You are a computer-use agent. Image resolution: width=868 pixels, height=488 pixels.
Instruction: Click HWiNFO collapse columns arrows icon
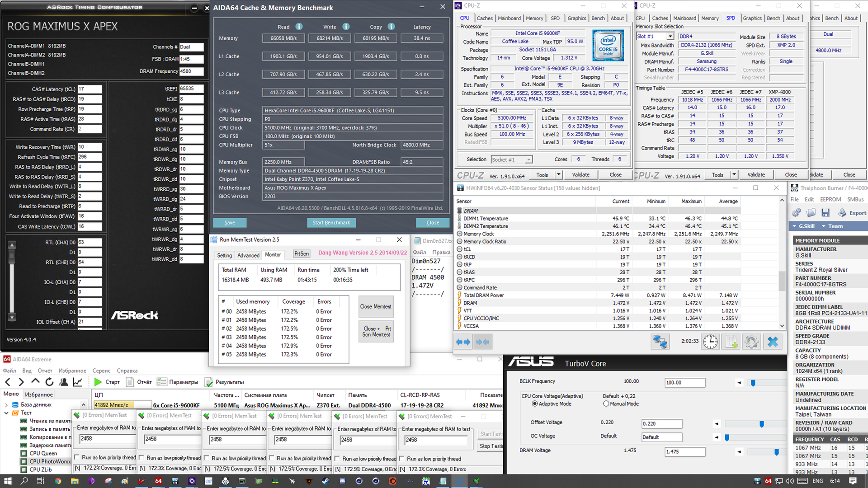[482, 342]
